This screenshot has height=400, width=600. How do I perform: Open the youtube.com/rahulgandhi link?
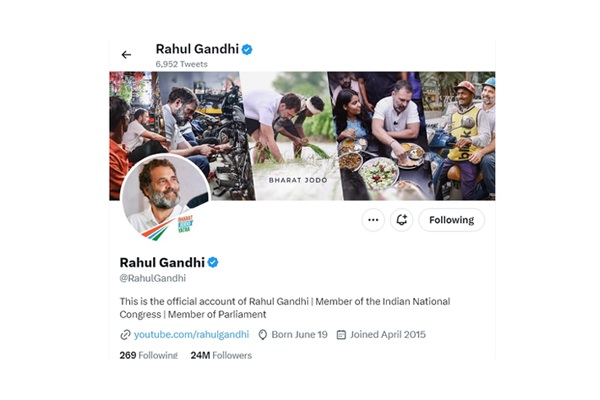(x=191, y=335)
